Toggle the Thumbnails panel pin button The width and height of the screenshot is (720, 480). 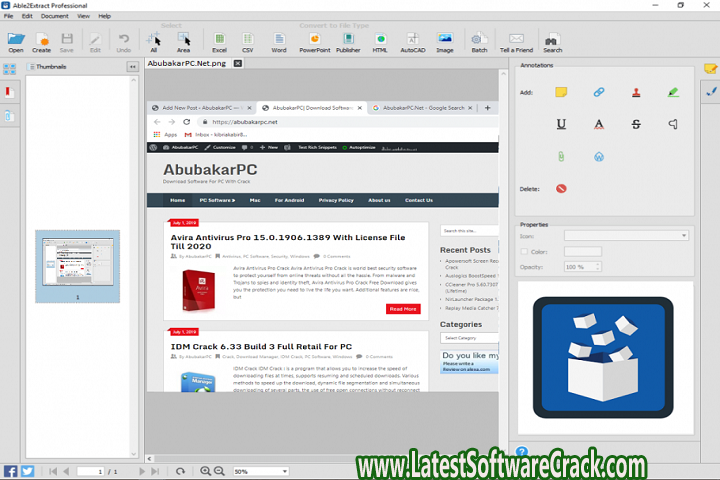(132, 66)
